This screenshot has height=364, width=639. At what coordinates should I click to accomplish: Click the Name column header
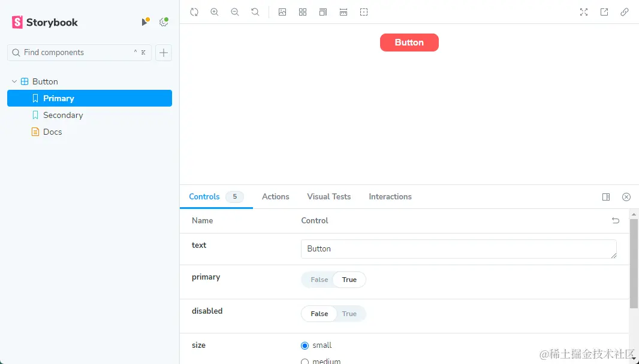point(203,220)
